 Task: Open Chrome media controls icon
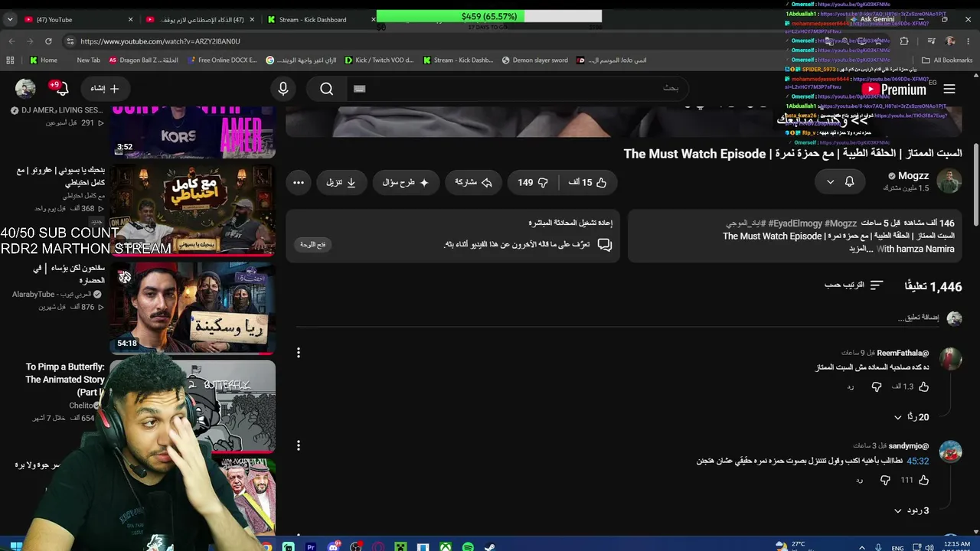click(x=931, y=41)
